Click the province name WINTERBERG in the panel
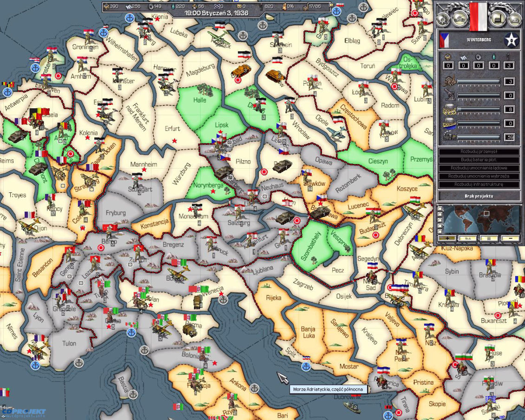 [x=479, y=40]
